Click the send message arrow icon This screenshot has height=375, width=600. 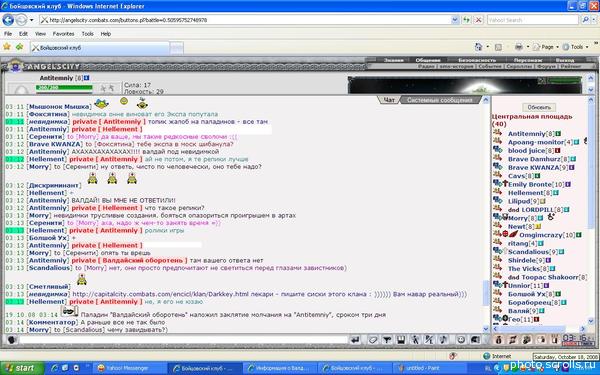pos(355,340)
